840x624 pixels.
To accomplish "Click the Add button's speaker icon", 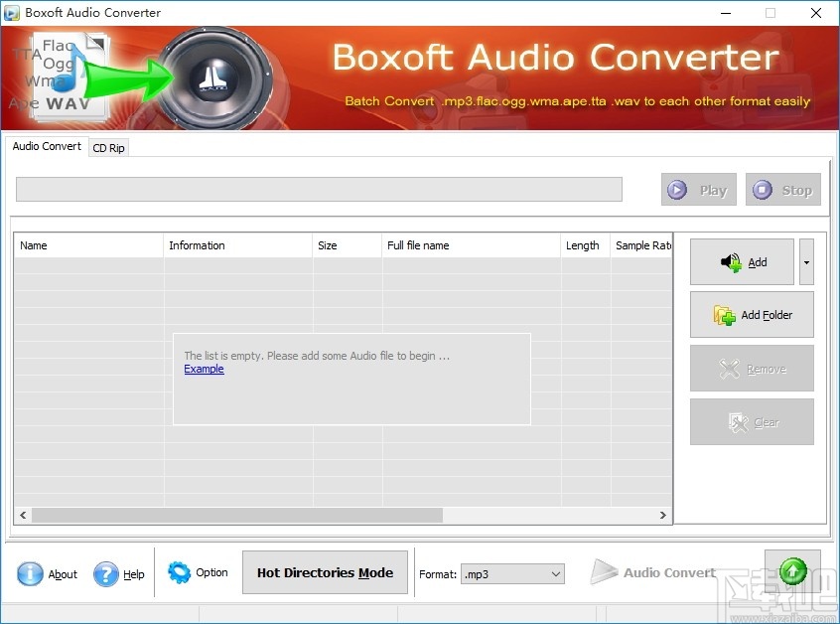I will click(732, 261).
